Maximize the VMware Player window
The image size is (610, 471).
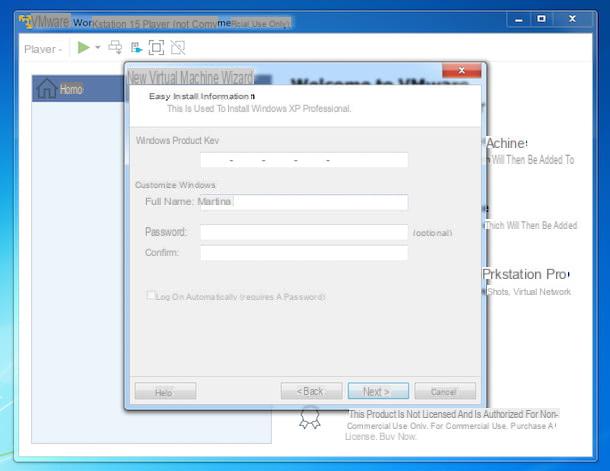click(541, 19)
